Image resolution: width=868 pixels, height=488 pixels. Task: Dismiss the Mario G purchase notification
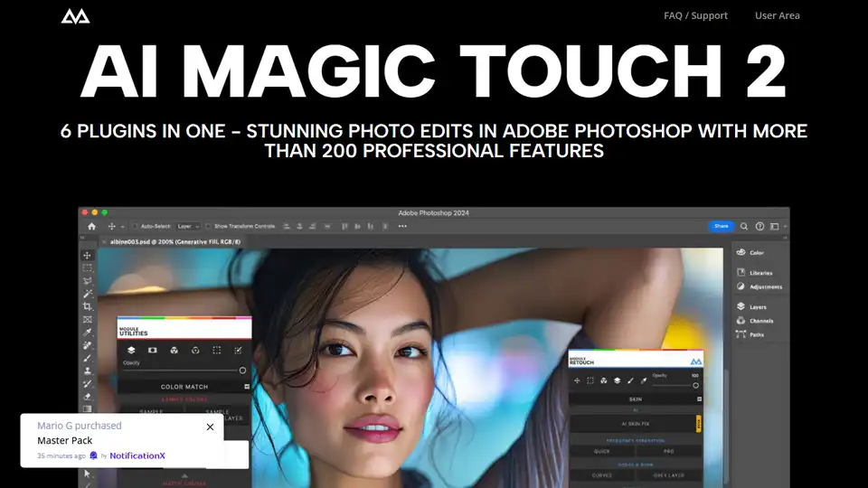[210, 427]
